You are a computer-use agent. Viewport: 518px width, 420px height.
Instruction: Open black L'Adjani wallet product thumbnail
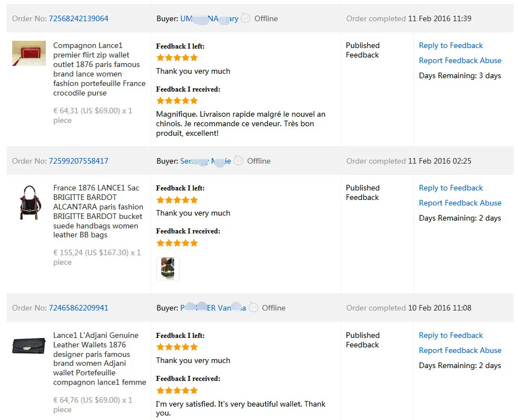click(28, 346)
